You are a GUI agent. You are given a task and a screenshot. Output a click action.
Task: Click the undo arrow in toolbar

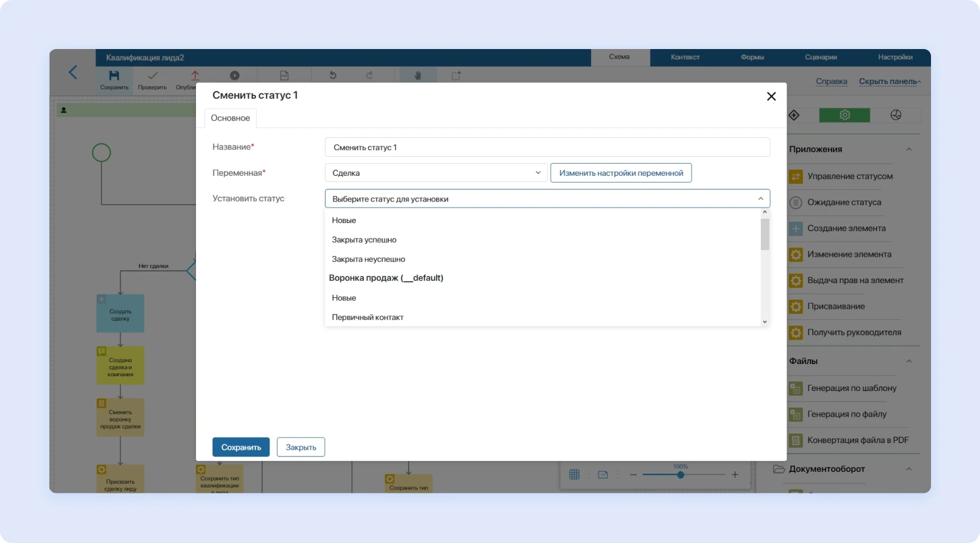[333, 75]
